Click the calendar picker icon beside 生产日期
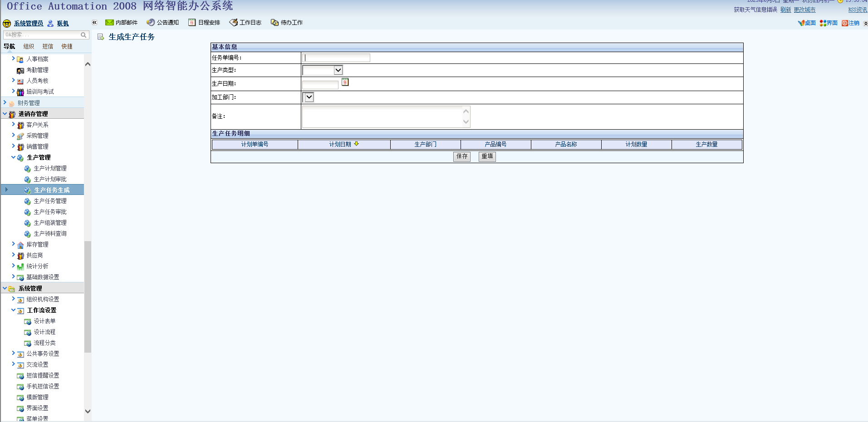The width and height of the screenshot is (868, 422). (x=345, y=82)
